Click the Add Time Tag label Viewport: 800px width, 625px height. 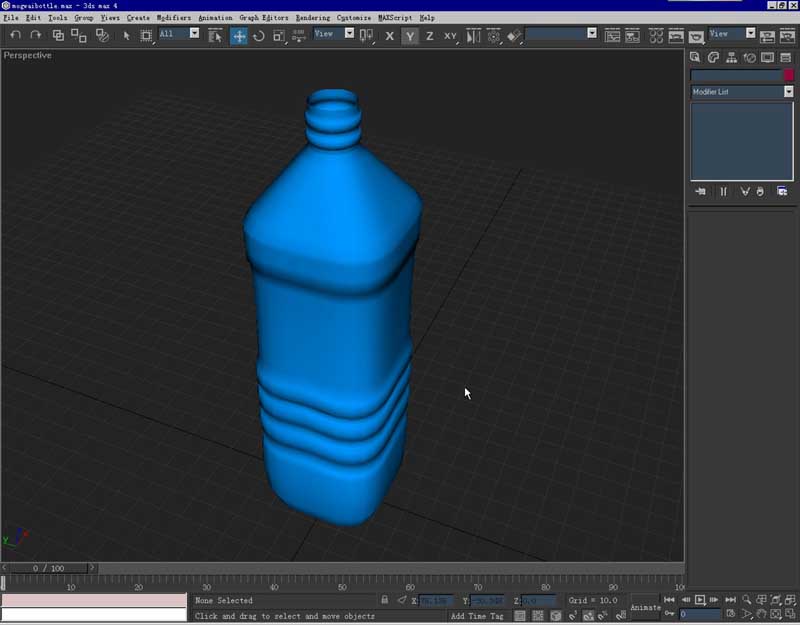click(x=477, y=616)
